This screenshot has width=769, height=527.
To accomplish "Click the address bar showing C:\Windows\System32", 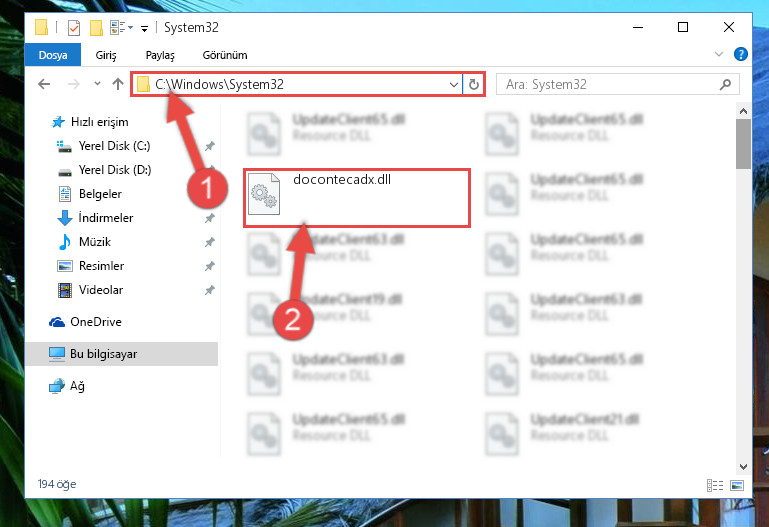I will click(x=297, y=84).
